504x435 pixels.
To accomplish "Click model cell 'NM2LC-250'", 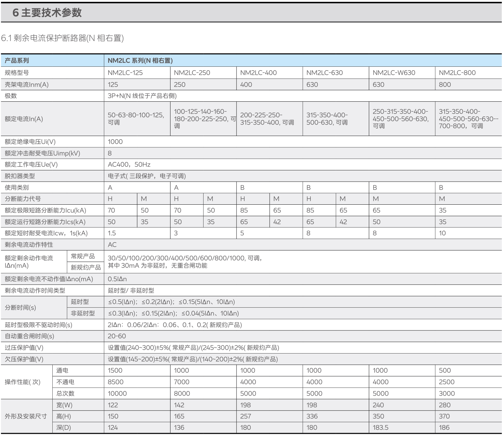I will 192,73.
